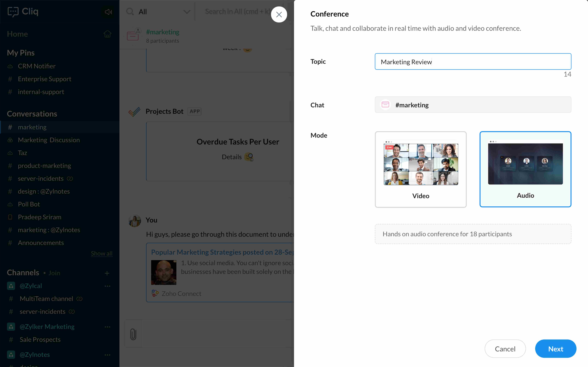Select the Video conference mode
The image size is (588, 367).
[421, 169]
